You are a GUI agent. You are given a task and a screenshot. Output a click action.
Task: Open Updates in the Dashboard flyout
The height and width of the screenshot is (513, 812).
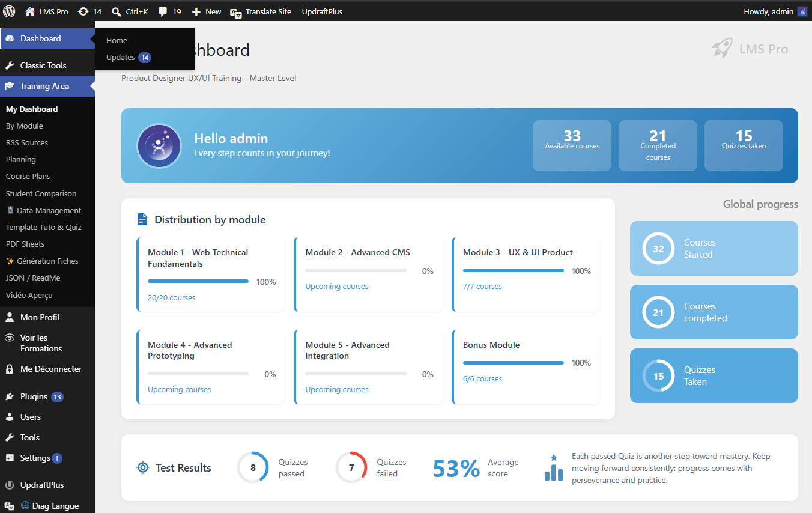[129, 57]
